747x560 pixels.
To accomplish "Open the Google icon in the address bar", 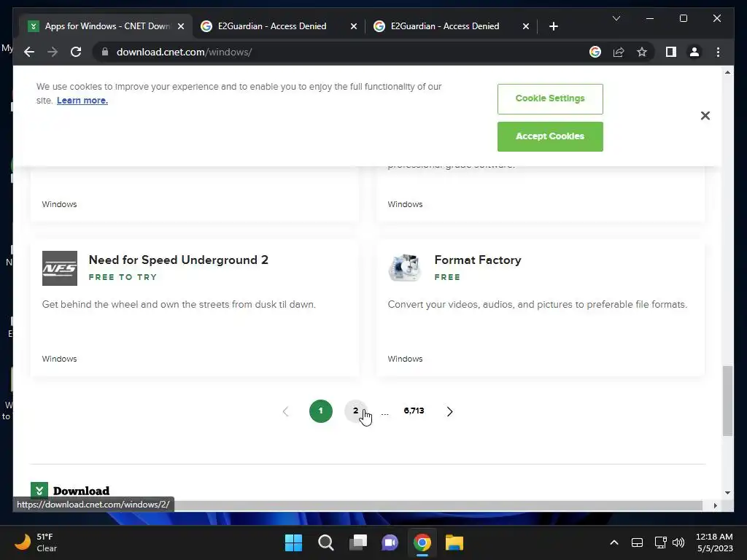I will tap(595, 52).
